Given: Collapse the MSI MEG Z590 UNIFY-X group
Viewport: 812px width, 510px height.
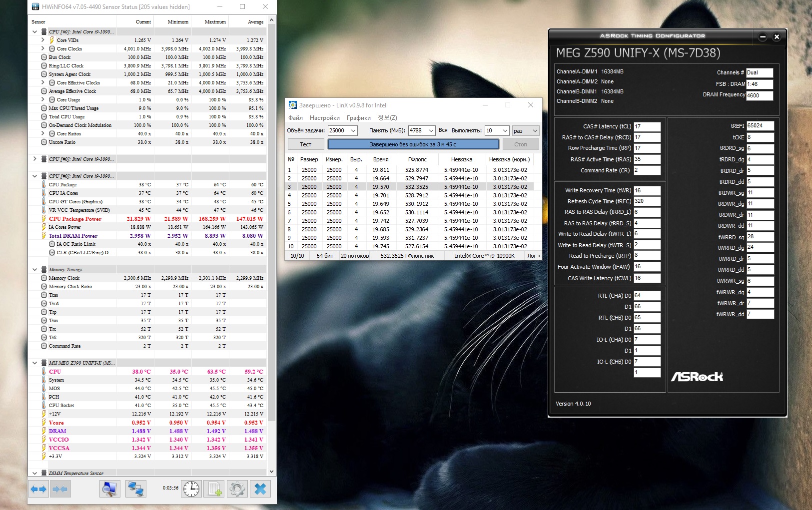Looking at the screenshot, I should (x=34, y=363).
